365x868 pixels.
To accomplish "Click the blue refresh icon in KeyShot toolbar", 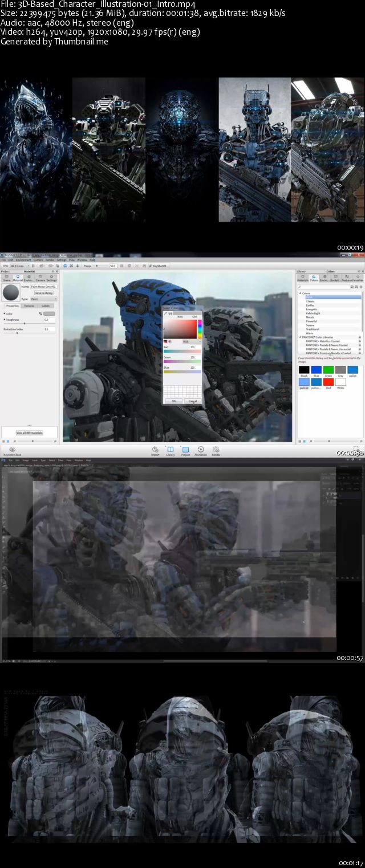I will point(64,266).
